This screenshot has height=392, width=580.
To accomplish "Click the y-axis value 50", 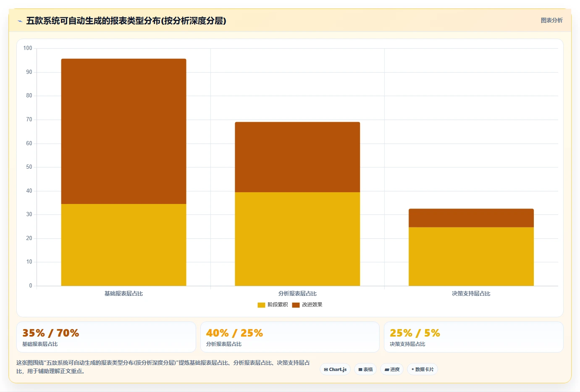I will [x=29, y=167].
